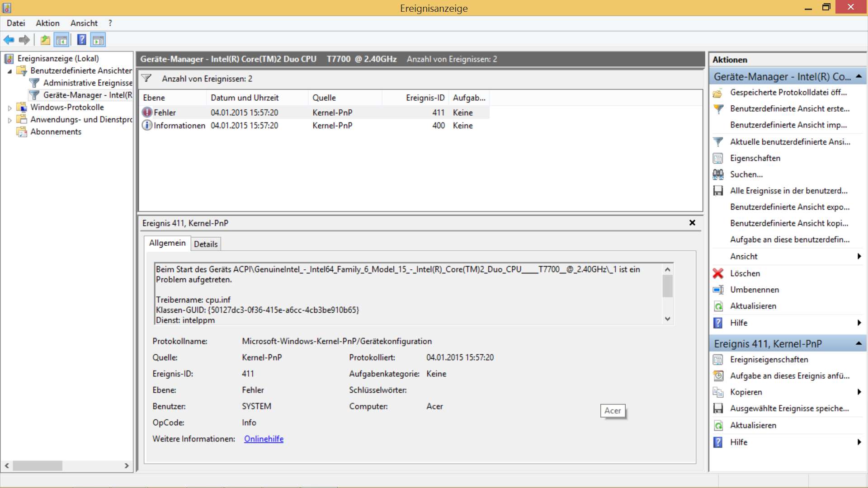Open the upper Hilfe submenu arrow
Image resolution: width=868 pixels, height=488 pixels.
pyautogui.click(x=859, y=323)
